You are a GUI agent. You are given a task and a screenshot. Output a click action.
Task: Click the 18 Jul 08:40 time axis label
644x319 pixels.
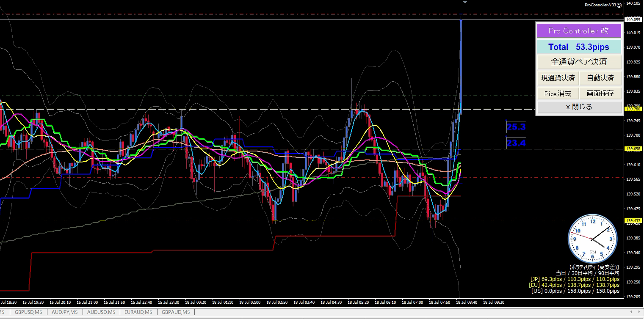(x=467, y=302)
